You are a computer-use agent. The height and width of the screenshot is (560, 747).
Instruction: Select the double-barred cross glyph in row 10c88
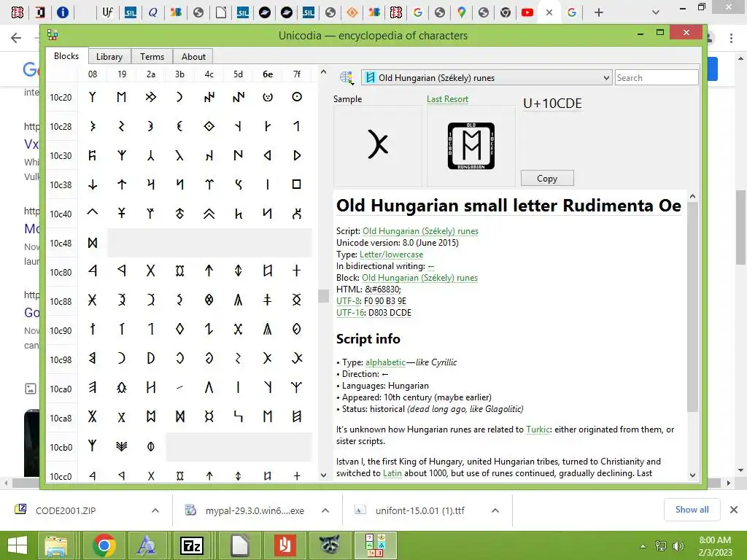(268, 300)
